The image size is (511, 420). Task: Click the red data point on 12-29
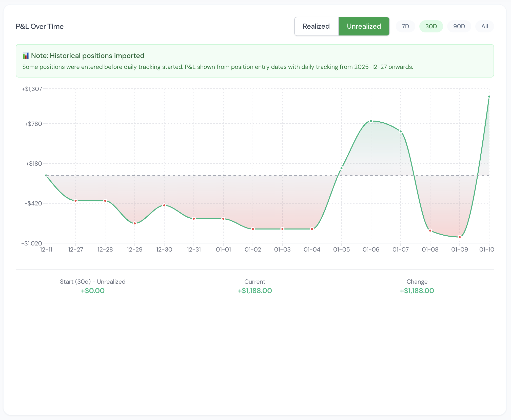134,223
